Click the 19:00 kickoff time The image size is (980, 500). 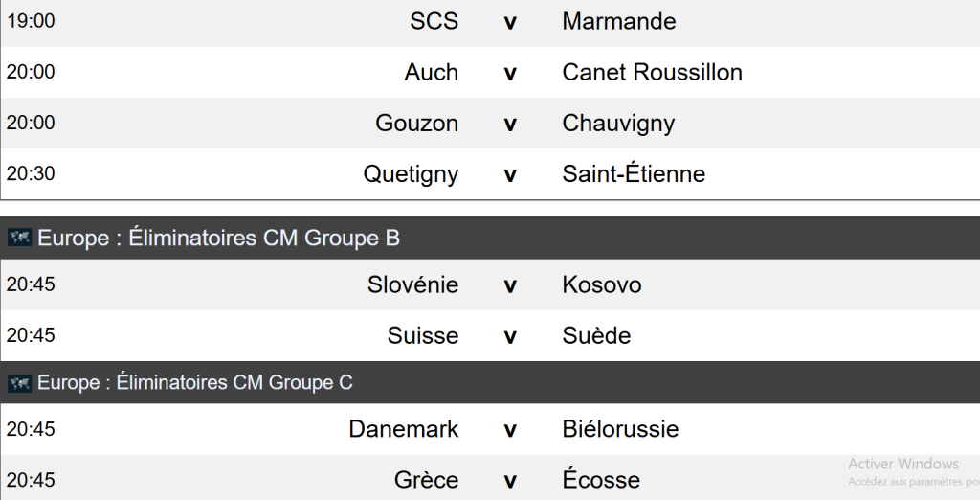tap(31, 21)
